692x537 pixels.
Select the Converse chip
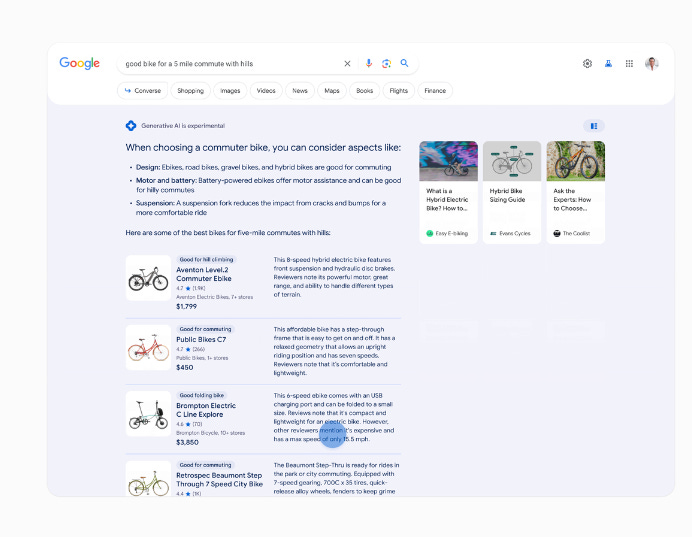[x=143, y=90]
